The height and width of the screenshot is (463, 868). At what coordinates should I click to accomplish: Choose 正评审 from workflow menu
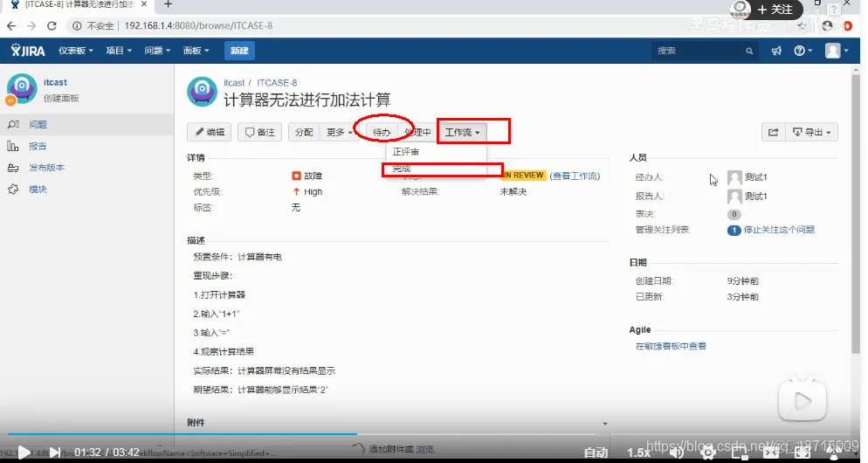(x=437, y=152)
